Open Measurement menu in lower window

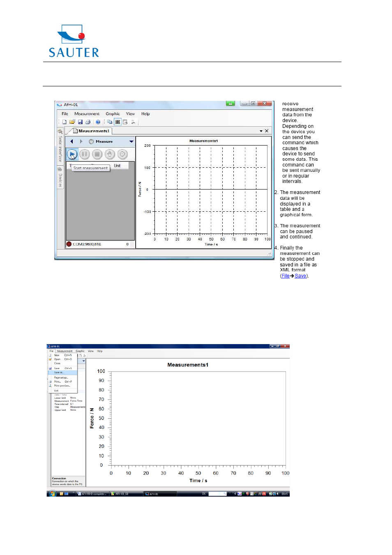65,351
